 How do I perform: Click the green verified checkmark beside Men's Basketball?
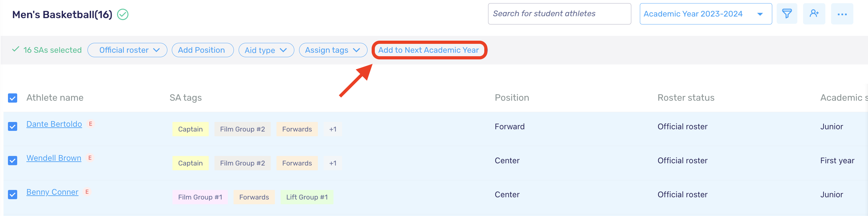[x=122, y=15]
